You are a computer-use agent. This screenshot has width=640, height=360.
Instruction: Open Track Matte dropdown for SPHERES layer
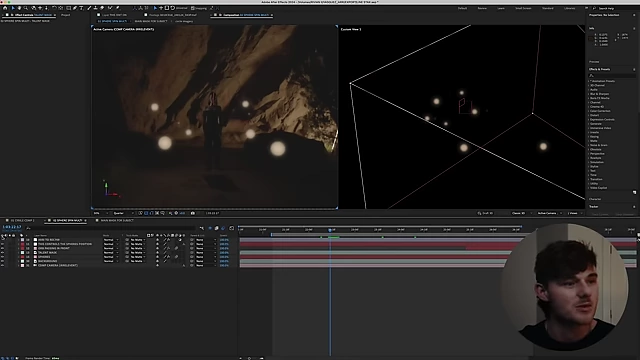pyautogui.click(x=137, y=257)
